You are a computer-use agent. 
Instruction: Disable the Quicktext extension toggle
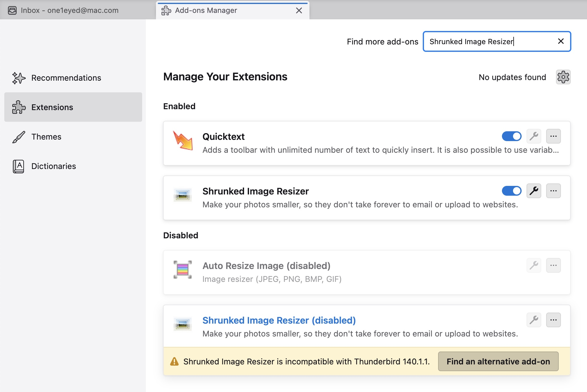pyautogui.click(x=511, y=136)
